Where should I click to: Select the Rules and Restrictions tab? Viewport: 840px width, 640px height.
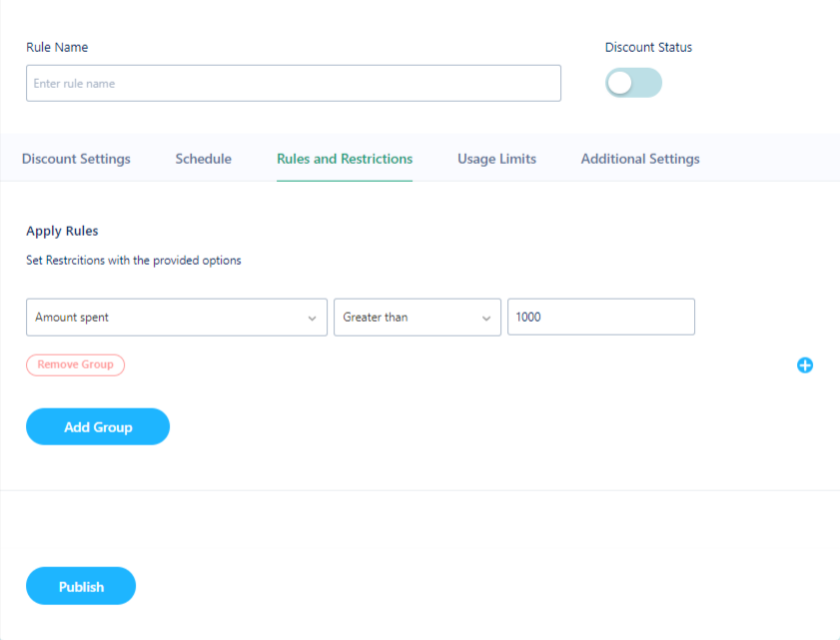coord(345,159)
